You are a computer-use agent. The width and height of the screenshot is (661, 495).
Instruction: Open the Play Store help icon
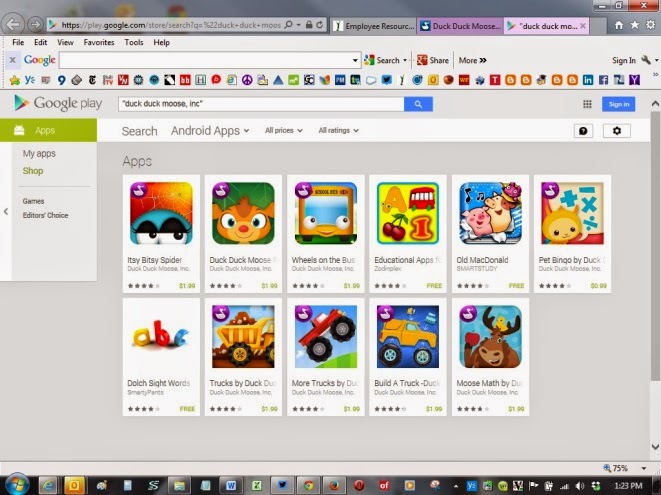[583, 131]
